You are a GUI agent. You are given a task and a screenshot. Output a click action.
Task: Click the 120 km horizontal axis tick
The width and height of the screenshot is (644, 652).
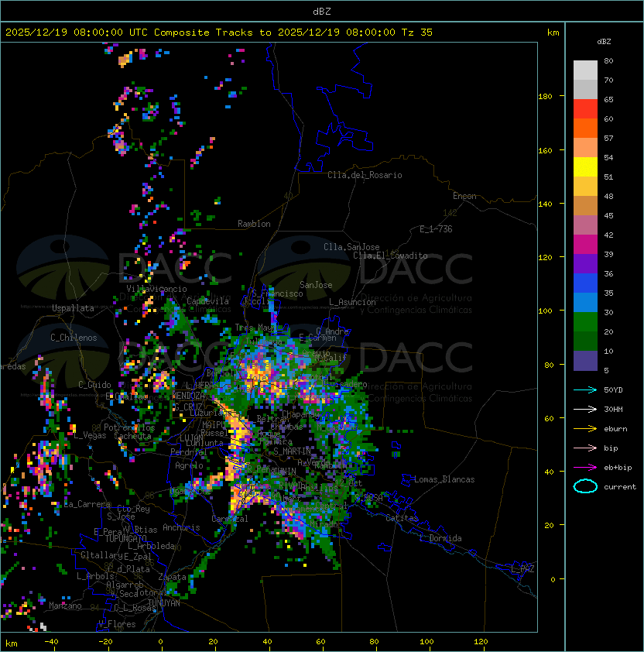click(x=481, y=642)
